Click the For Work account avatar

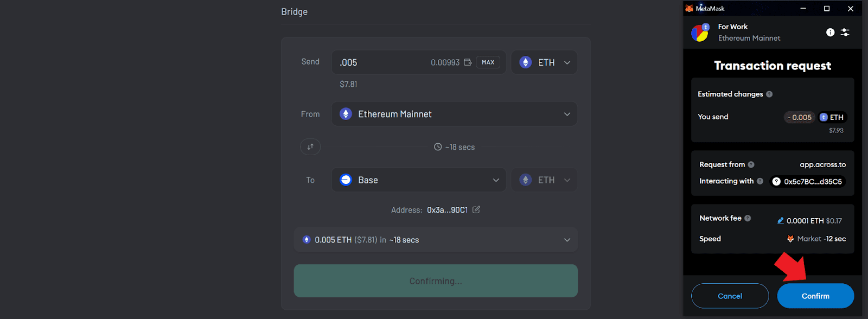click(x=700, y=32)
